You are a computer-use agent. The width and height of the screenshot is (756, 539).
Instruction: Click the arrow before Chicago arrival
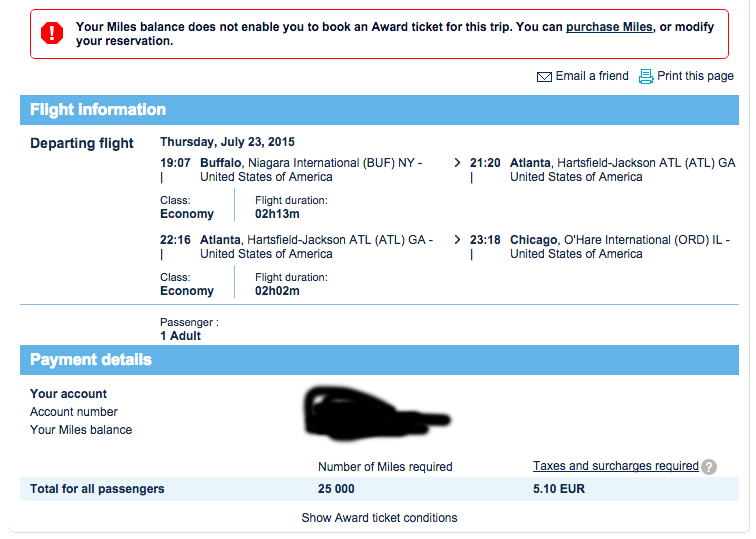pos(458,240)
